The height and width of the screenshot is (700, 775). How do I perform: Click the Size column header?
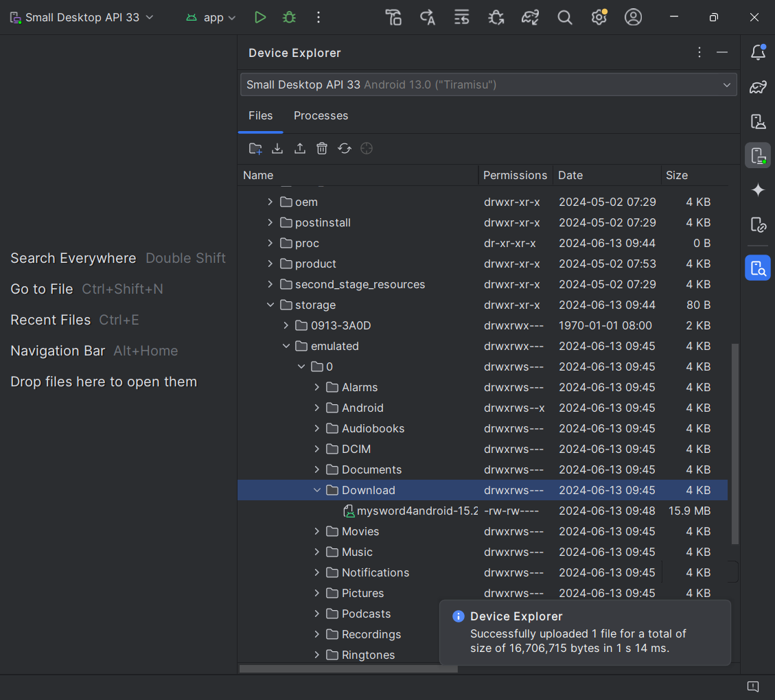(x=695, y=176)
